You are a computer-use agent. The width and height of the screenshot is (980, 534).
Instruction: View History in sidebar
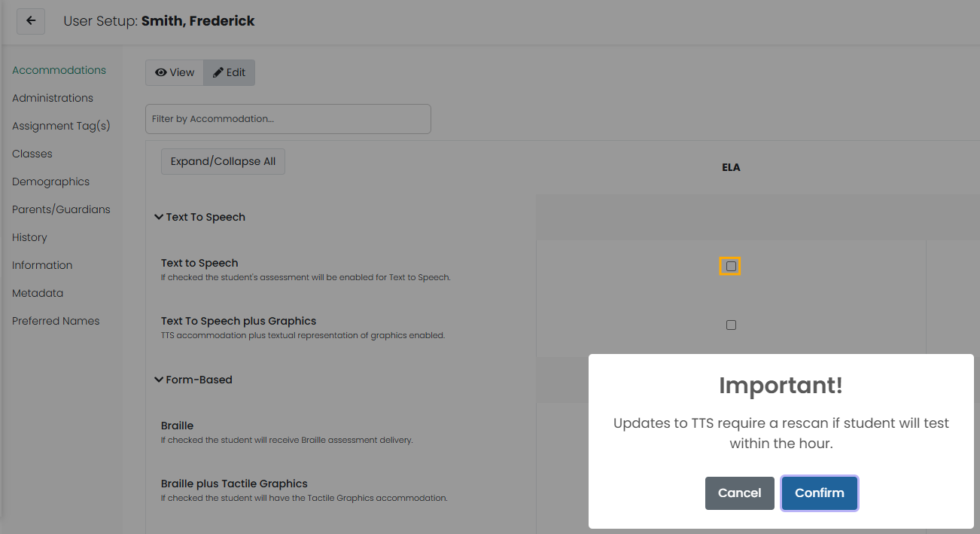click(29, 237)
